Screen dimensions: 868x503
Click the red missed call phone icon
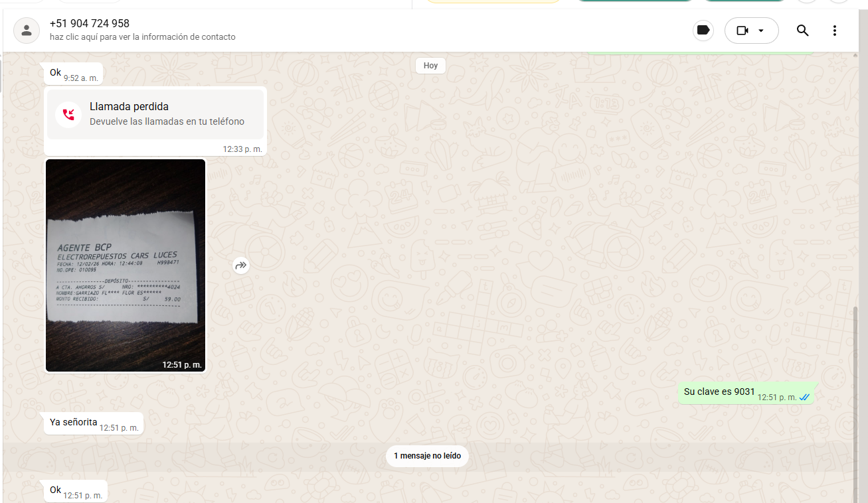[x=68, y=114]
